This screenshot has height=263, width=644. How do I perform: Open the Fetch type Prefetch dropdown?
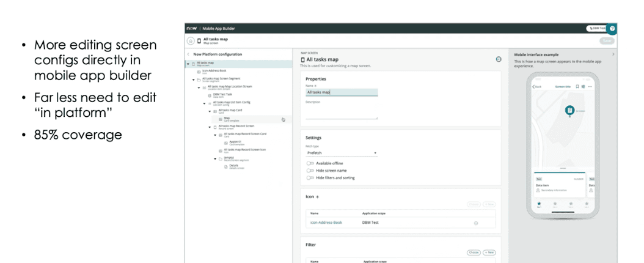coord(342,153)
